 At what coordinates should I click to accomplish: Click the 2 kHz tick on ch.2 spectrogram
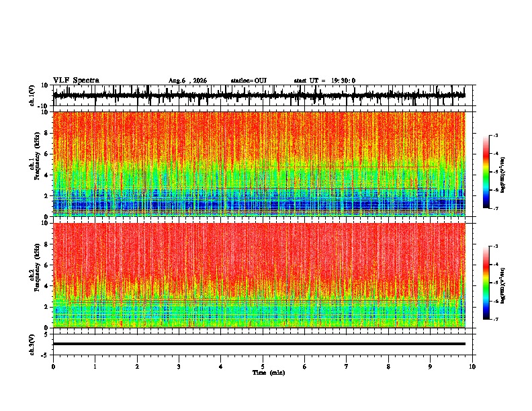(x=46, y=307)
